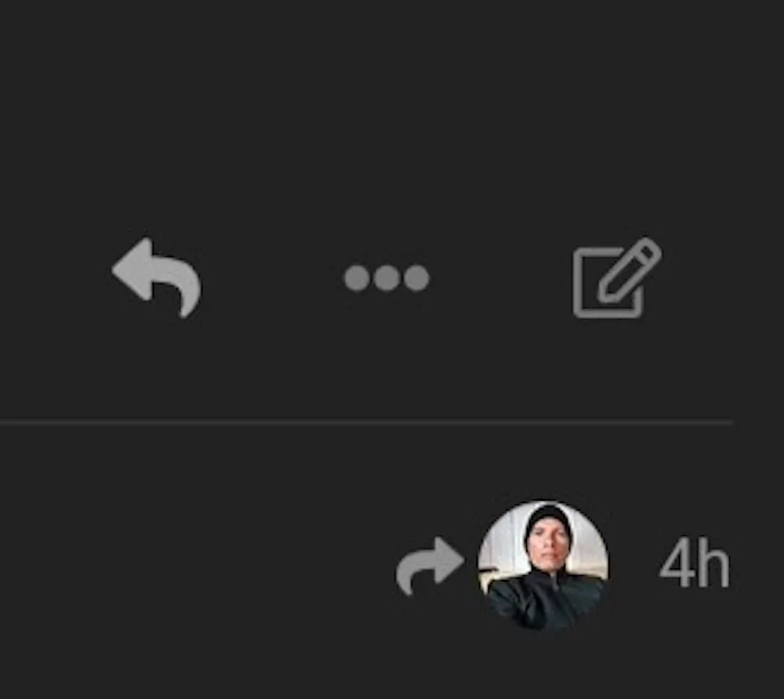Open the sender's circular profile photo
Image resolution: width=784 pixels, height=699 pixels.
coord(543,566)
